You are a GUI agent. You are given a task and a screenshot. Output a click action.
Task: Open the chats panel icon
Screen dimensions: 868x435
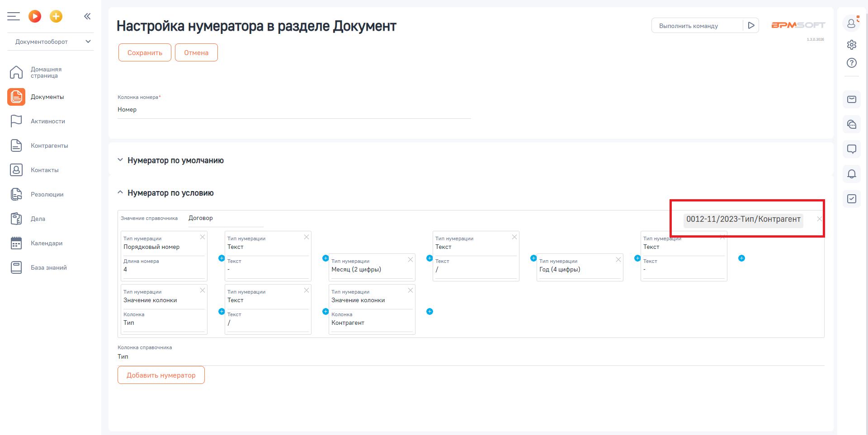pos(852,124)
